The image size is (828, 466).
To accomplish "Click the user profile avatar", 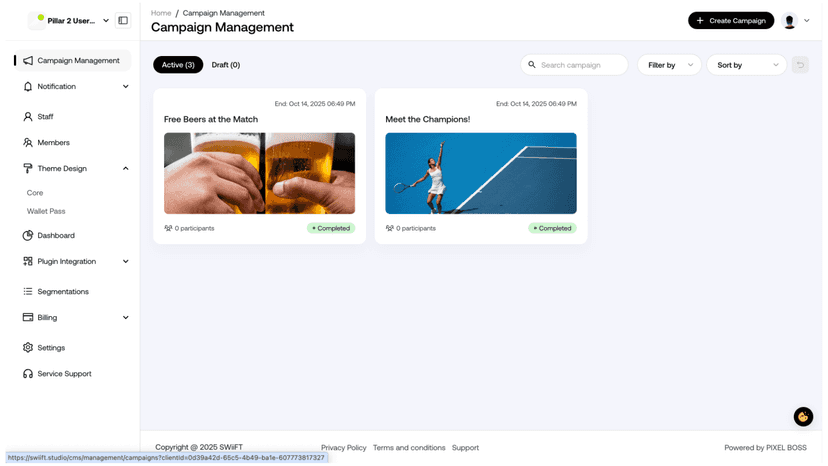I will click(x=789, y=21).
